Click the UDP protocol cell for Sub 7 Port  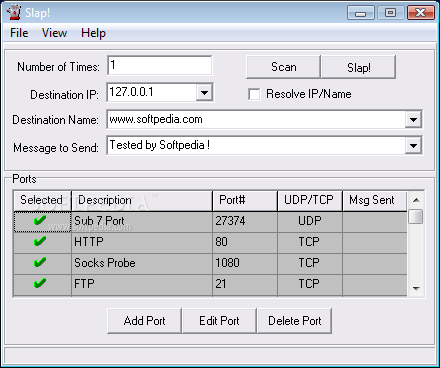click(310, 222)
